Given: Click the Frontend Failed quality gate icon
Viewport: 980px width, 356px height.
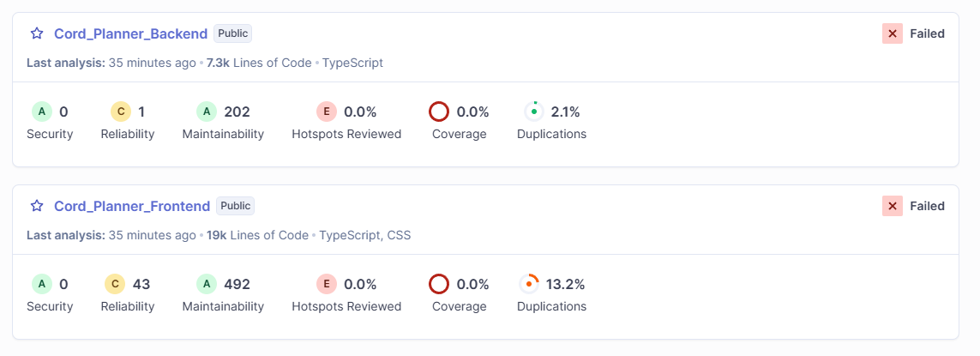Looking at the screenshot, I should (x=893, y=206).
